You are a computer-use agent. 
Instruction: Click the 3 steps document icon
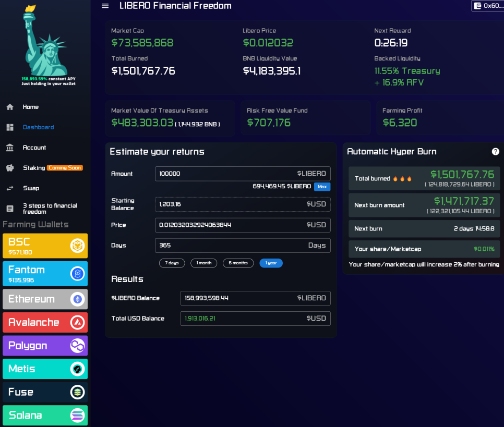tap(10, 209)
